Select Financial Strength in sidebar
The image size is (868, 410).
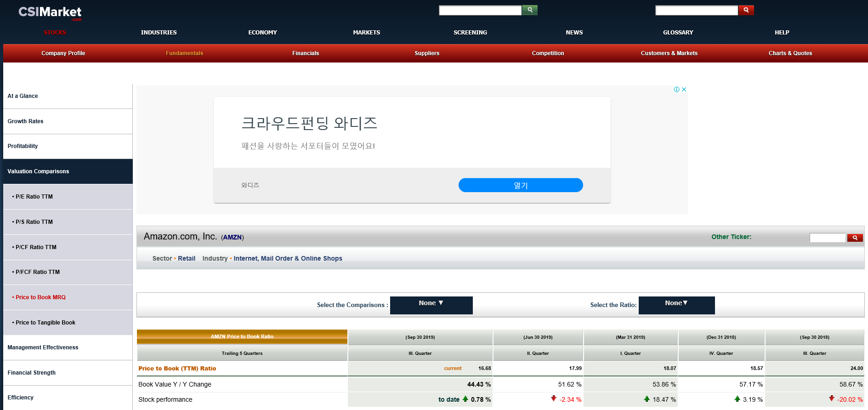click(68, 373)
